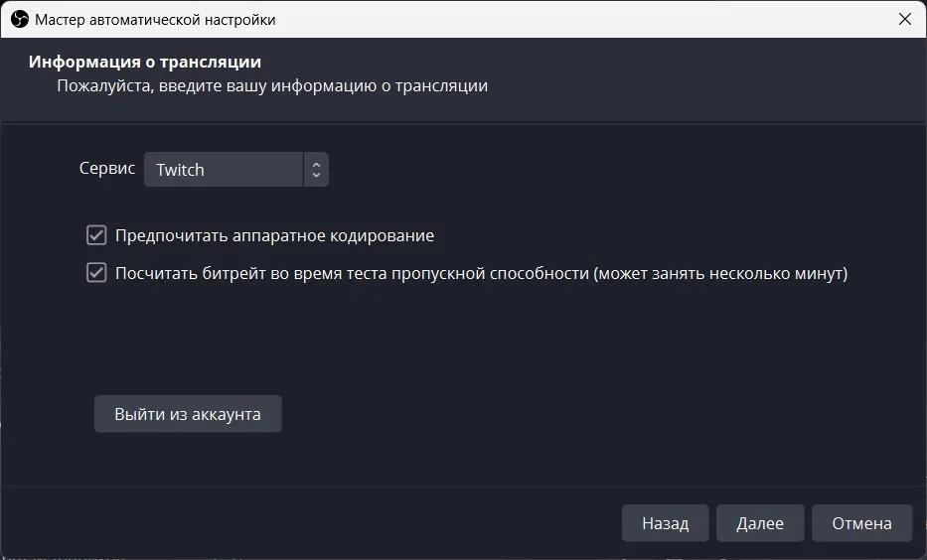Screen dimensions: 927x560
Task: Click the bandwidth test bitrate label text
Action: coord(481,273)
